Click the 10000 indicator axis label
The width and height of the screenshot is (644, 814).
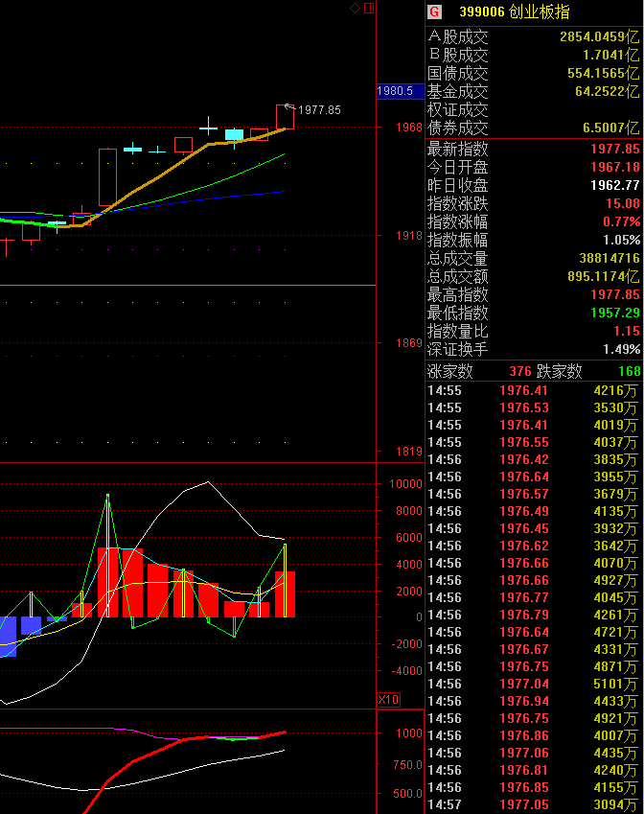pyautogui.click(x=405, y=484)
